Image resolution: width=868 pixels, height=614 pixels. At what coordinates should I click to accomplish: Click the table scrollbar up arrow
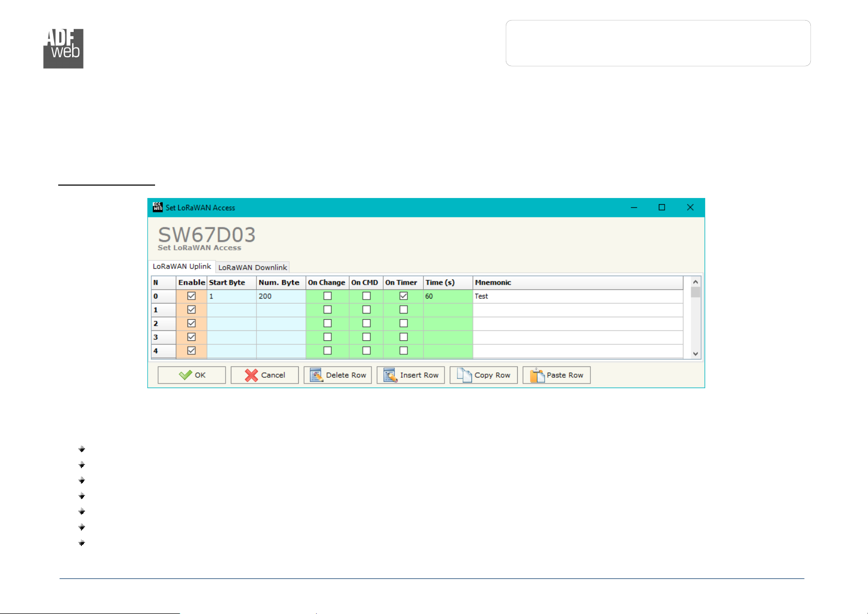695,282
